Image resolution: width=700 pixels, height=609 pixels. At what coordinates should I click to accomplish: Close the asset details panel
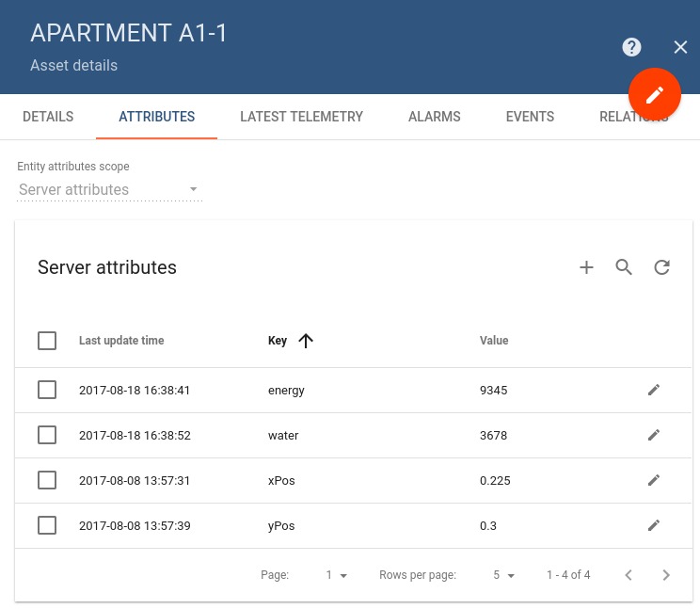[680, 47]
